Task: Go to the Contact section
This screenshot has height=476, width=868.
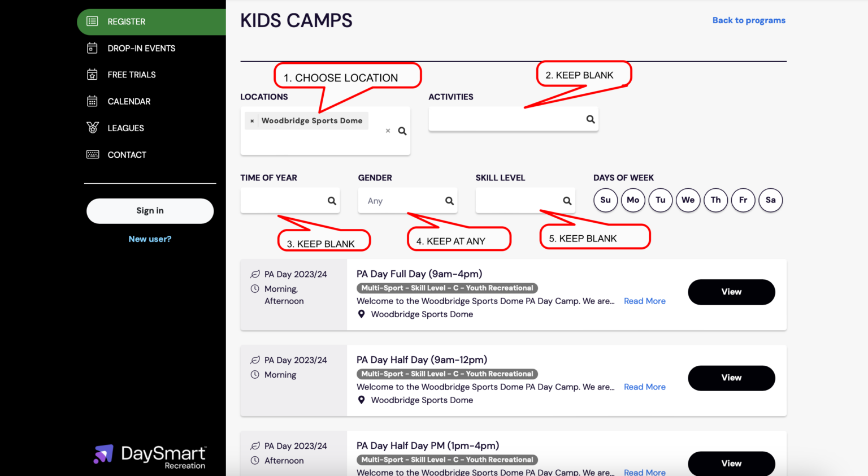Action: 127,154
